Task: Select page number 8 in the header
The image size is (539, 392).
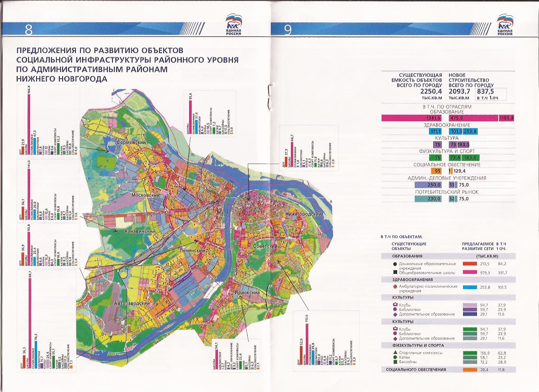Action: (28, 30)
